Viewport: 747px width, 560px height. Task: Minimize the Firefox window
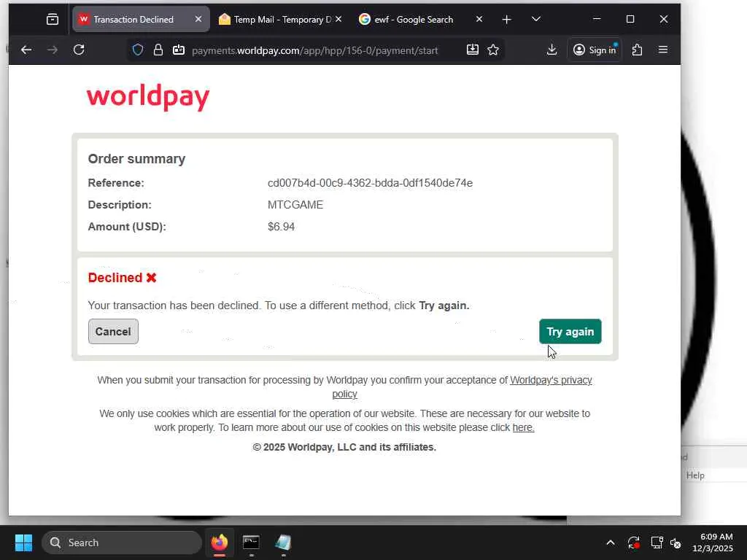[597, 19]
